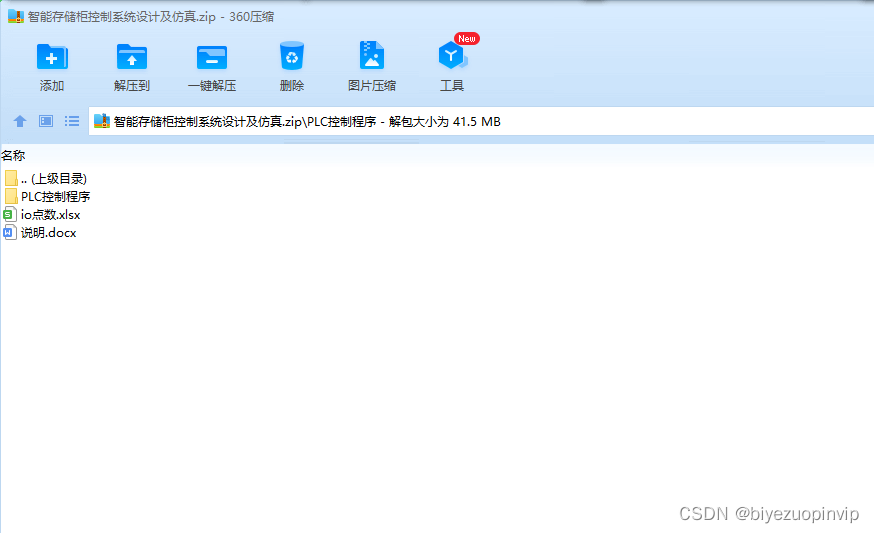This screenshot has width=874, height=533.
Task: Select the .. (上级目录) parent directory entry
Action: point(53,179)
